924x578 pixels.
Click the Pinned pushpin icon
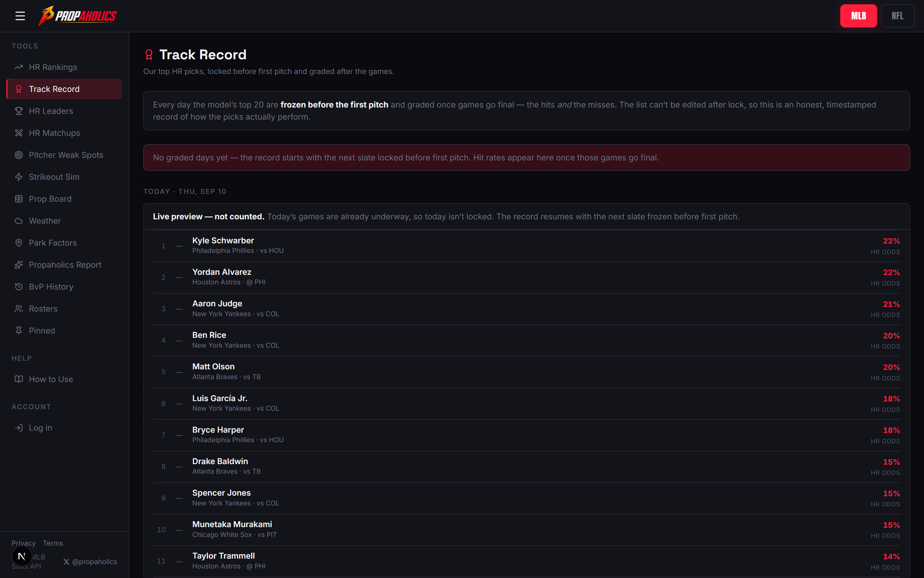(19, 331)
